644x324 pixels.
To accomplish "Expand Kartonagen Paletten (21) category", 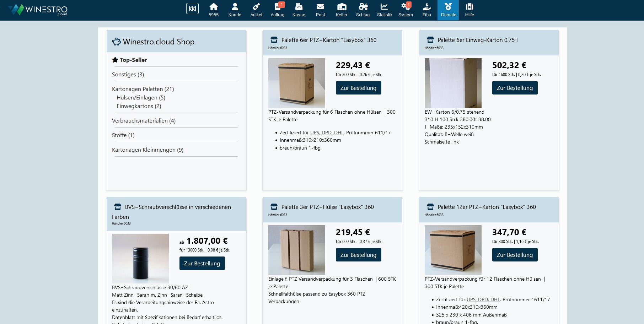I will tap(143, 89).
